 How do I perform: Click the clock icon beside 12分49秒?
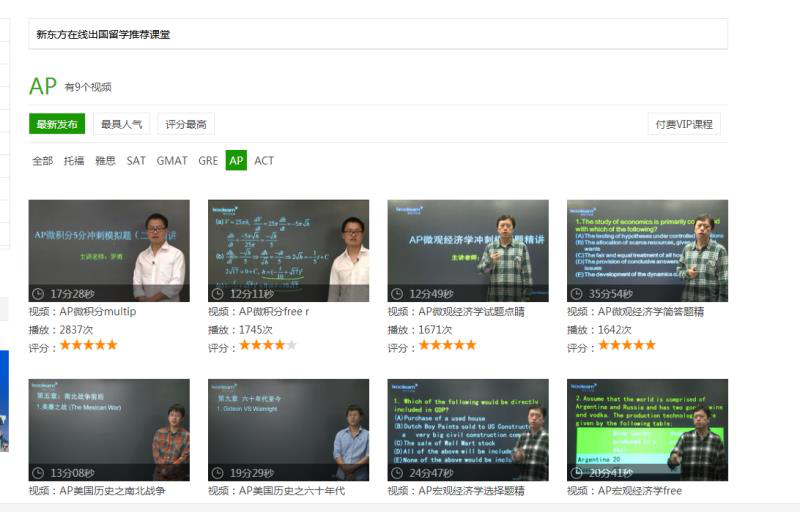tap(397, 294)
